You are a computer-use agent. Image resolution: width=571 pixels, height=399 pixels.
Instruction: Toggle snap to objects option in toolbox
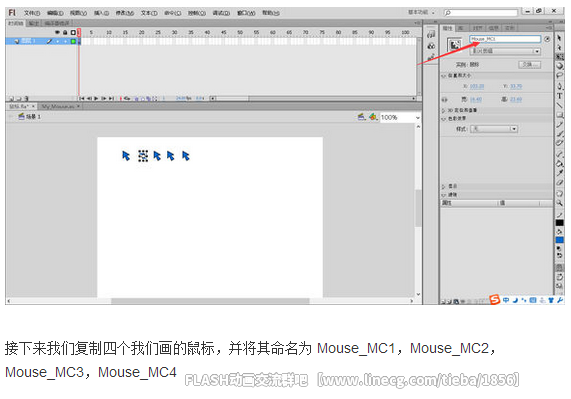click(559, 268)
